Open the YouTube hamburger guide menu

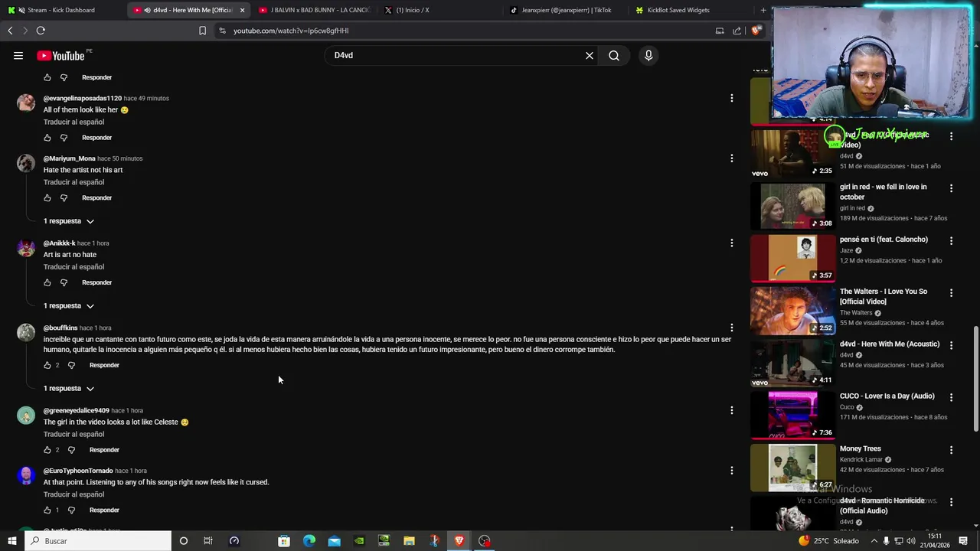point(18,55)
